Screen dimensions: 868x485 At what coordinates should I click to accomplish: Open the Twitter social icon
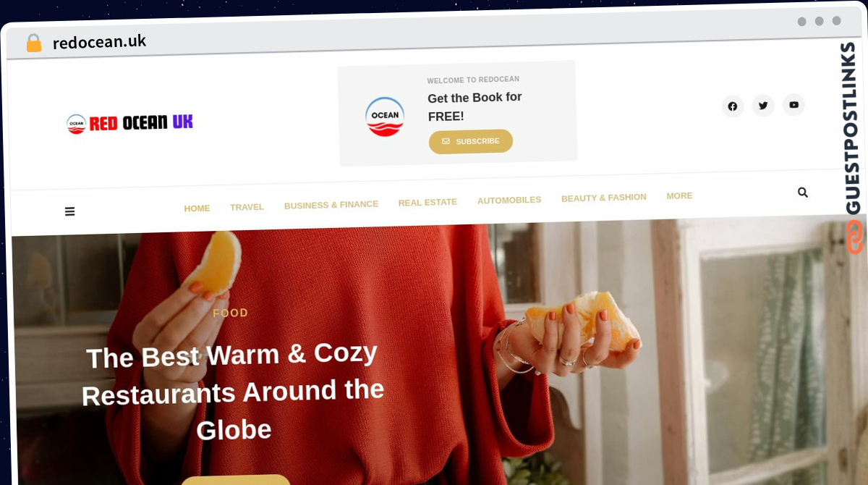[763, 106]
